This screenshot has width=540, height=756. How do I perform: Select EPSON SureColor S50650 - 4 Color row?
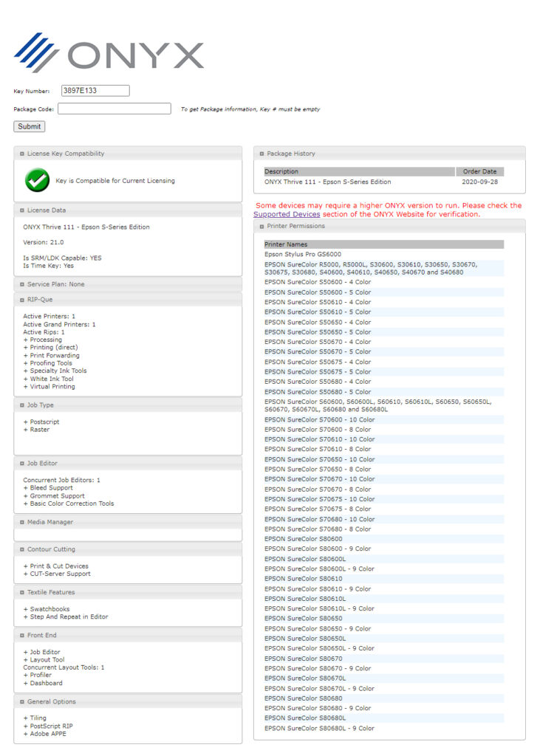pyautogui.click(x=383, y=322)
